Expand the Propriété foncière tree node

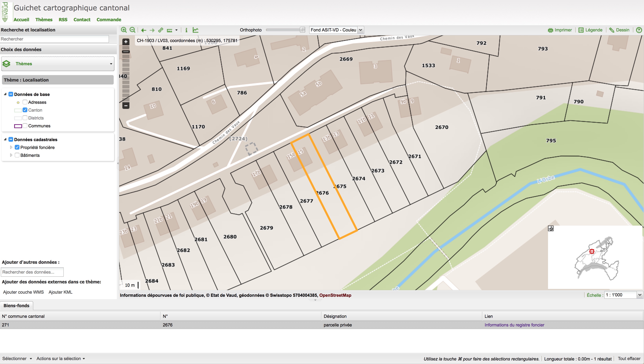11,147
